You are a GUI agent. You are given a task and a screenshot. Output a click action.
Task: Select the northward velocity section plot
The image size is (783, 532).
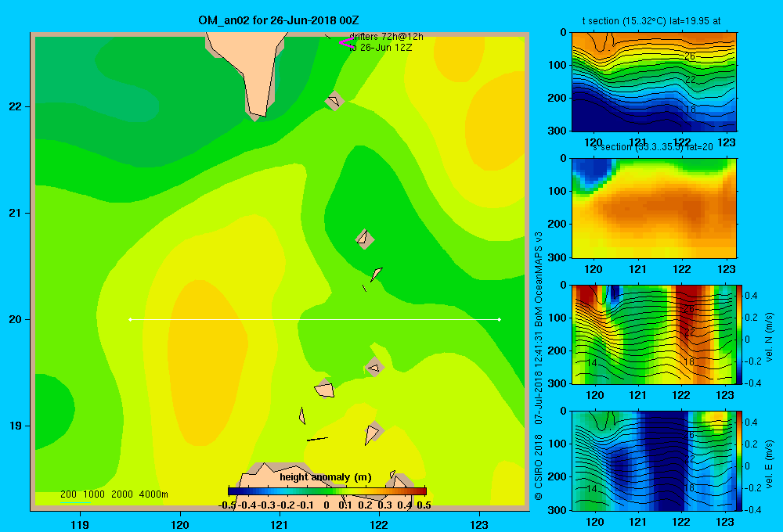tap(654, 334)
